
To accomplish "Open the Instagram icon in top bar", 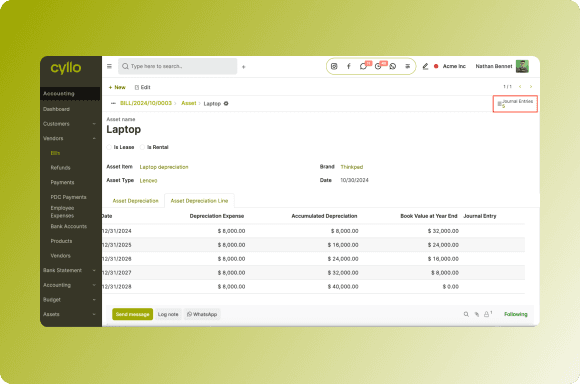I will (334, 66).
